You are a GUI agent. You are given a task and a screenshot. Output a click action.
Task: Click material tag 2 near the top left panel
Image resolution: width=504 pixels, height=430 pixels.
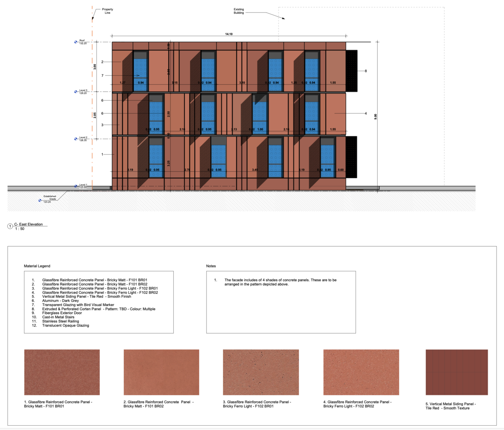pos(102,62)
